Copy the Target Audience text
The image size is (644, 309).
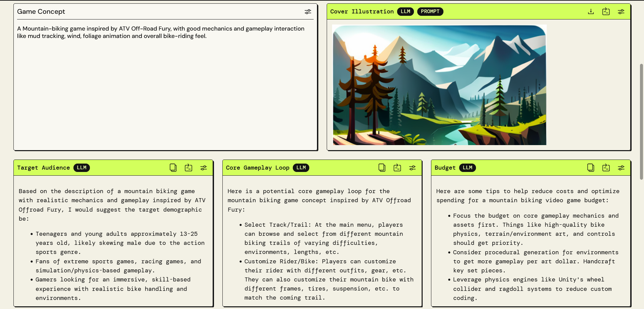pyautogui.click(x=173, y=168)
